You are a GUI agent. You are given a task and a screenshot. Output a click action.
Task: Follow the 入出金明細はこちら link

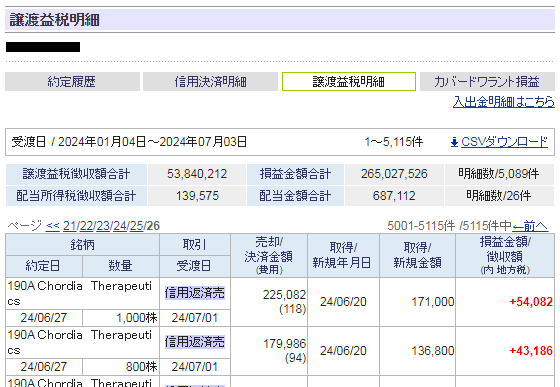(504, 102)
